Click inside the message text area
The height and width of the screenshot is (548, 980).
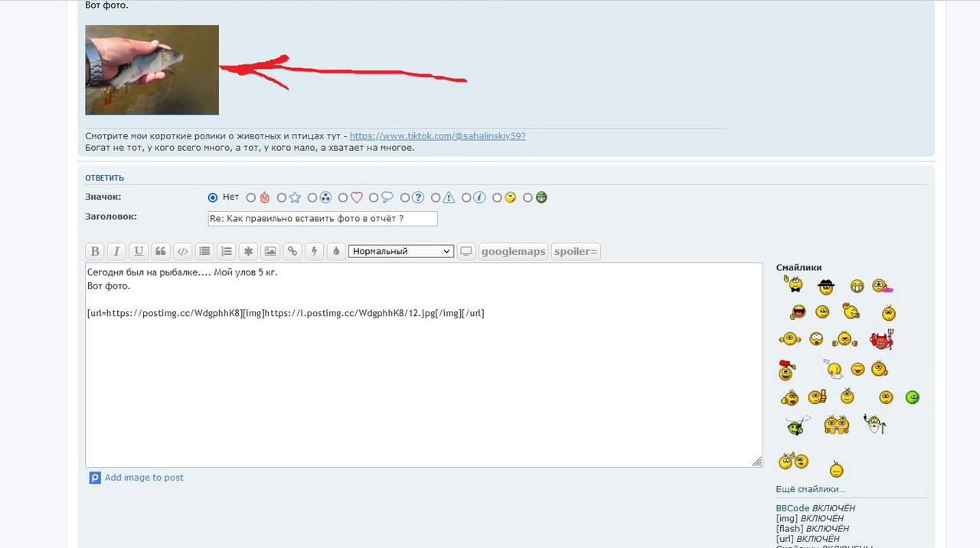coord(424,365)
